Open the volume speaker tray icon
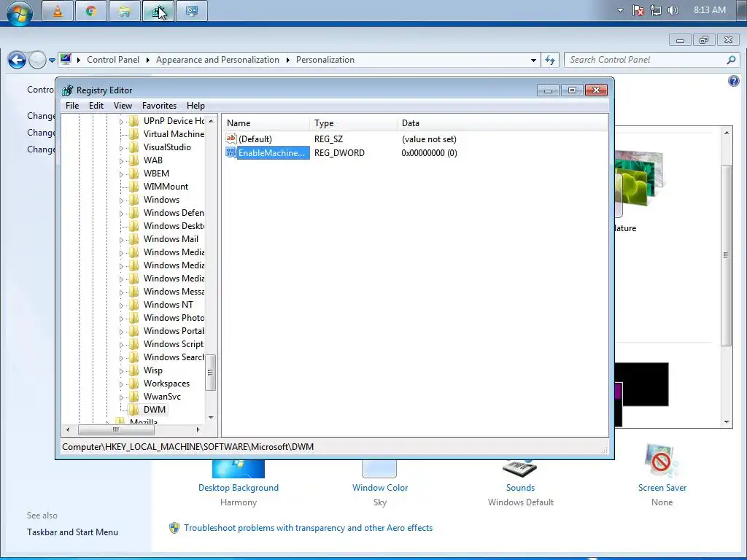 point(673,10)
